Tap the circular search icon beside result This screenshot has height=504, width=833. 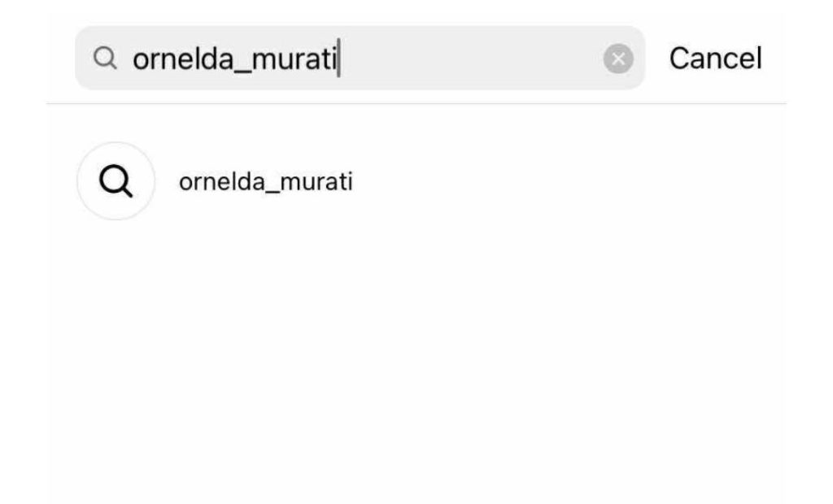pos(116,181)
